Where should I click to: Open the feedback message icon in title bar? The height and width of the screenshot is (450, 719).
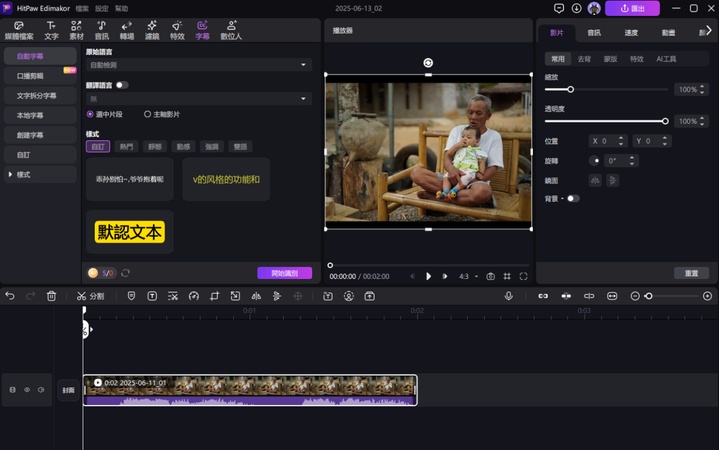pos(559,8)
